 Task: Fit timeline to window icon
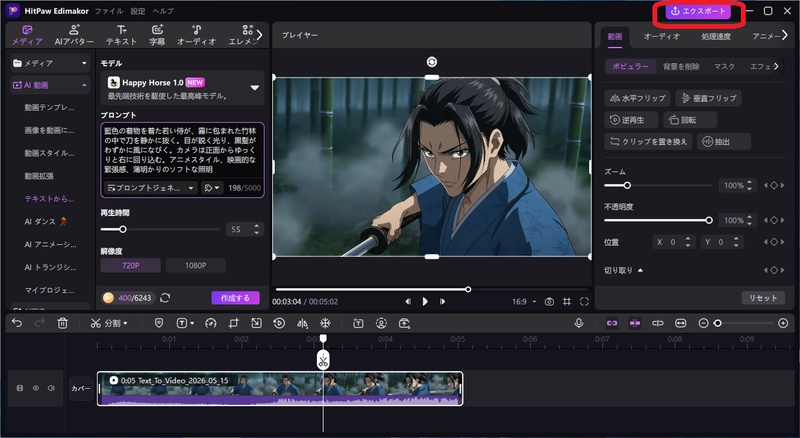pos(681,323)
